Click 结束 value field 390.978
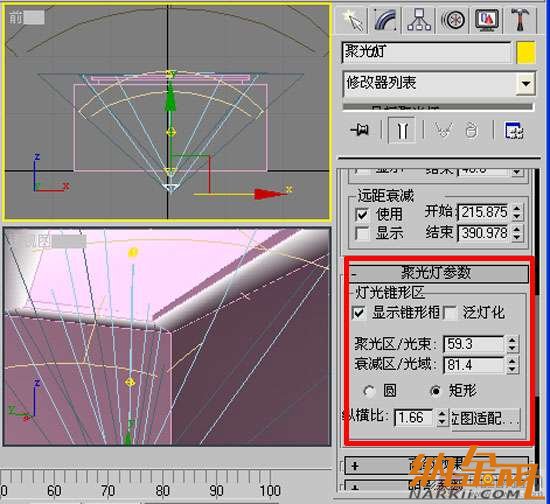Screen dimensions: 550x504 pyautogui.click(x=484, y=233)
